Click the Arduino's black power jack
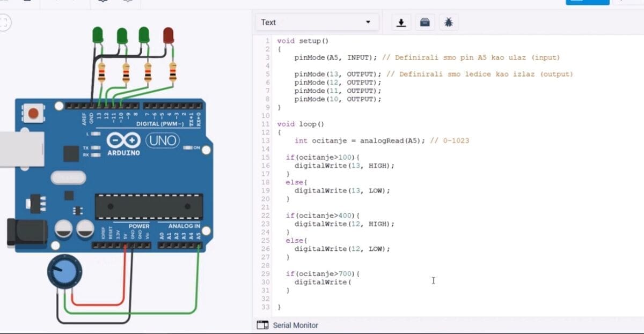 pyautogui.click(x=20, y=233)
